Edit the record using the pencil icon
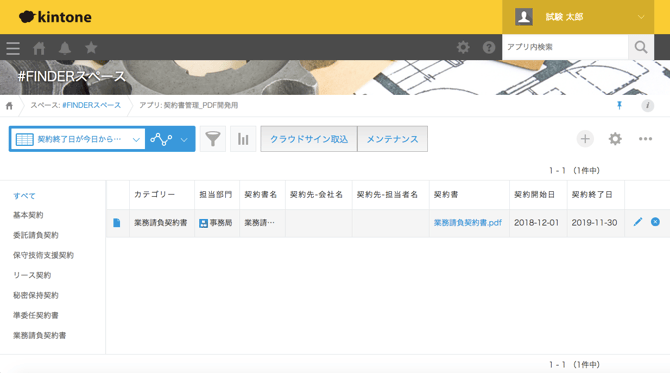This screenshot has width=670, height=373. point(638,222)
